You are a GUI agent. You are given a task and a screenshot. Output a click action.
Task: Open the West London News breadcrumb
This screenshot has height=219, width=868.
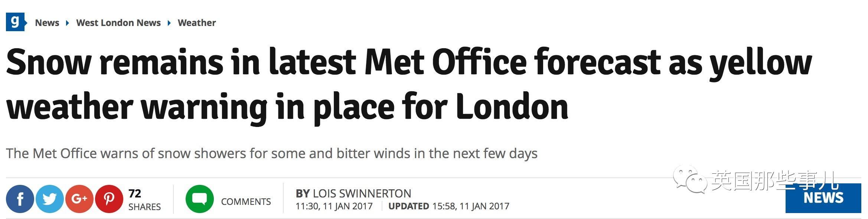pos(118,23)
